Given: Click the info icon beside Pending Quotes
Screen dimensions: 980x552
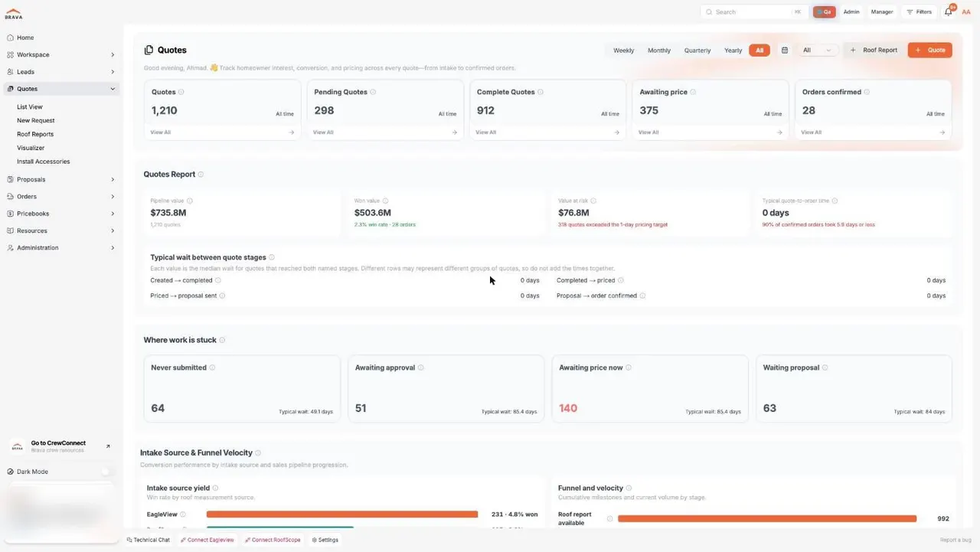Looking at the screenshot, I should 373,92.
